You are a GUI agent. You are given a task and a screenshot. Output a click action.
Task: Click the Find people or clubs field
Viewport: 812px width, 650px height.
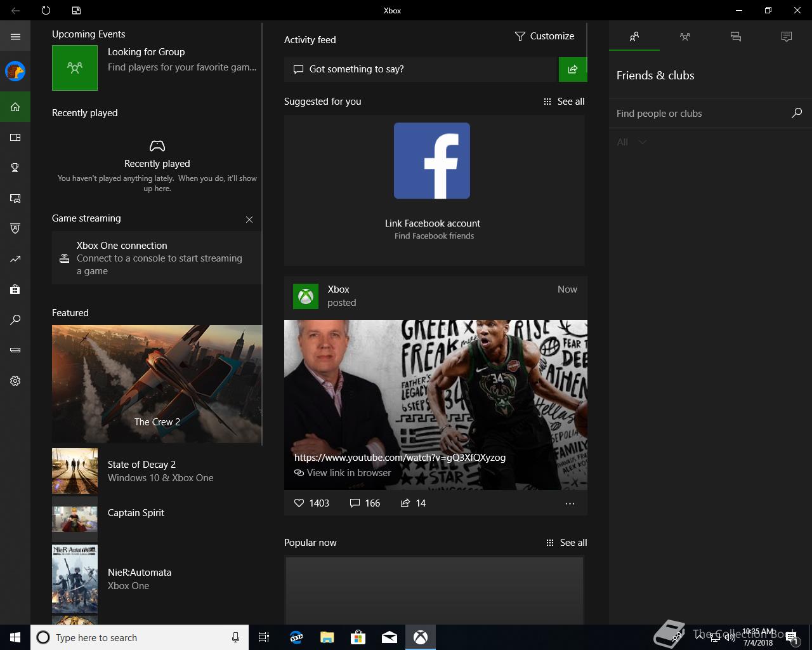(700, 114)
